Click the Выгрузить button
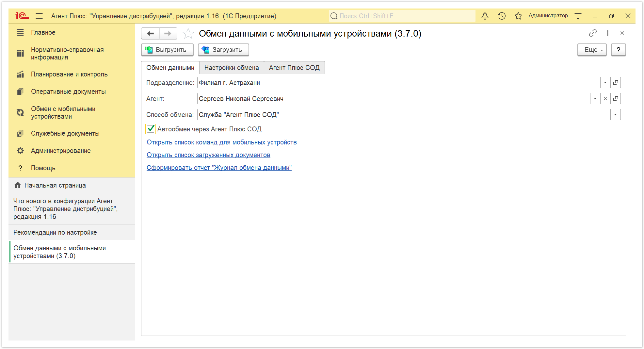The width and height of the screenshot is (644, 349). click(167, 50)
